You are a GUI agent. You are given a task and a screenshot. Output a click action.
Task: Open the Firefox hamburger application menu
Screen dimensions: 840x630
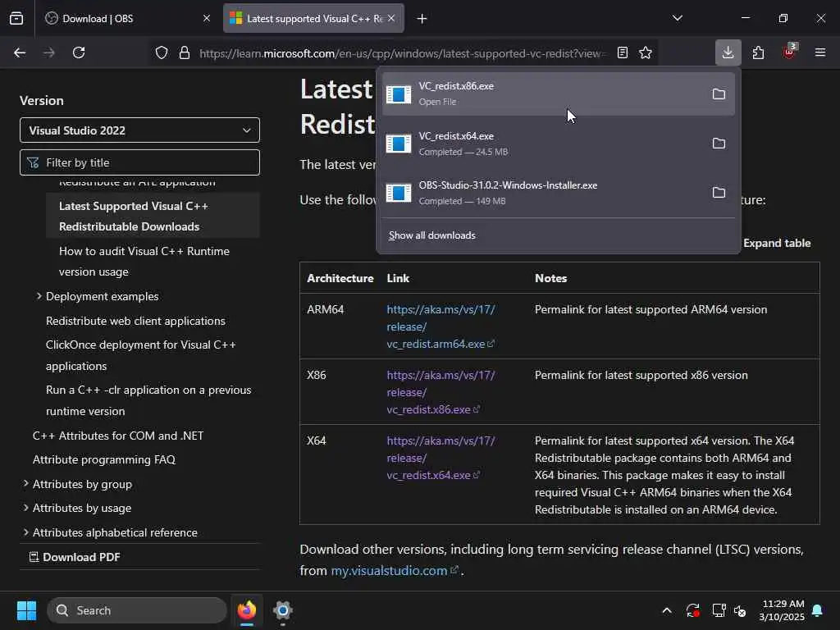point(819,52)
